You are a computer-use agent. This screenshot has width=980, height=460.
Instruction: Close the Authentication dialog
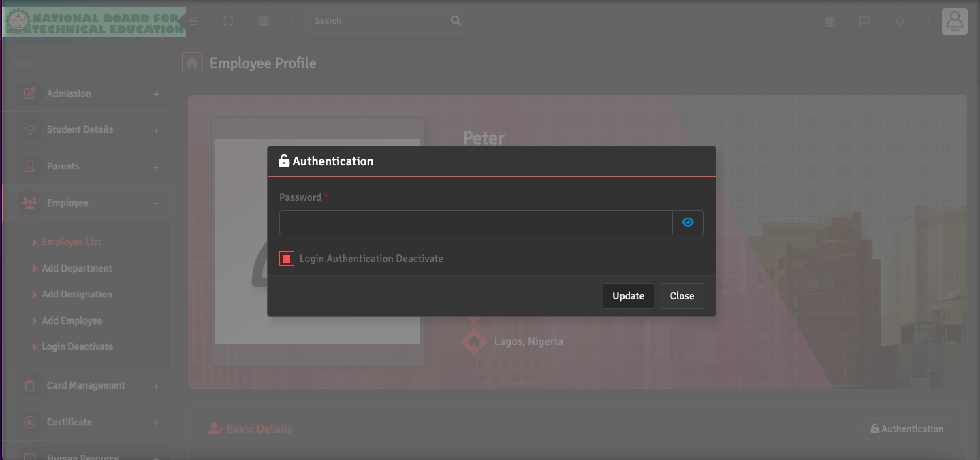click(x=682, y=296)
